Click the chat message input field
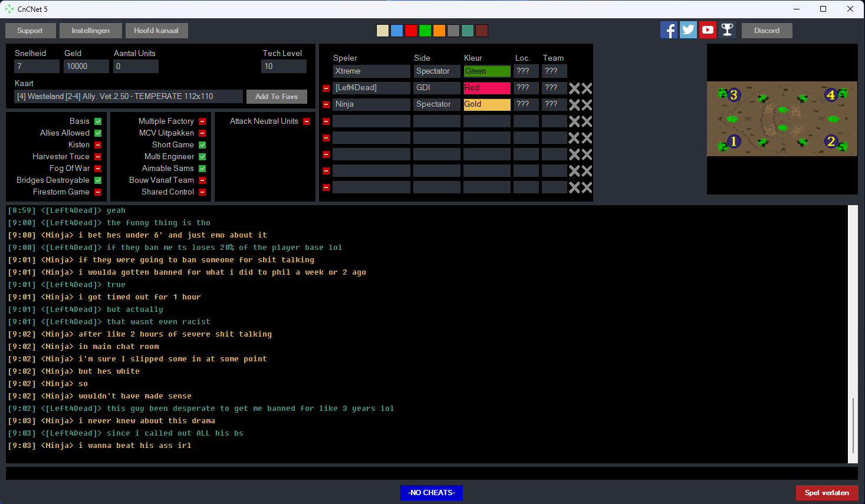Viewport: 865px width, 504px height. [x=430, y=473]
